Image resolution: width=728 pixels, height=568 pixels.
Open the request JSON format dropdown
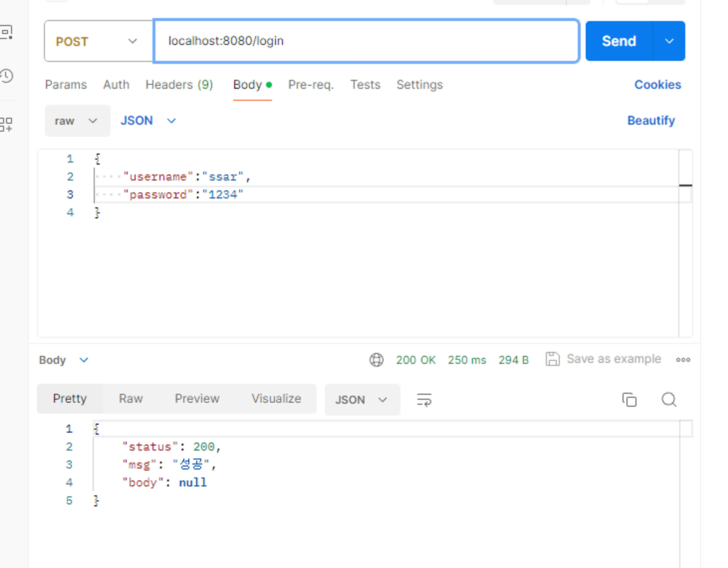point(148,121)
